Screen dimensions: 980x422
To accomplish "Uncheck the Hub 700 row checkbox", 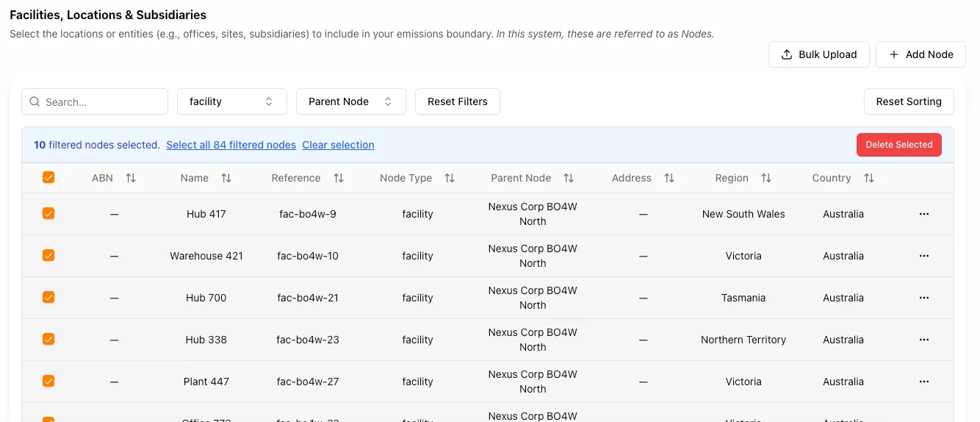I will click(48, 297).
